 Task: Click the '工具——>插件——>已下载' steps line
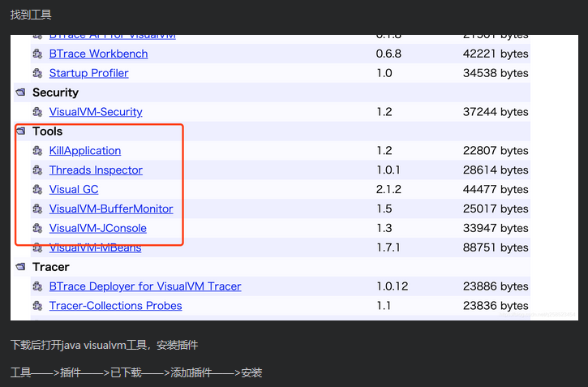point(136,372)
